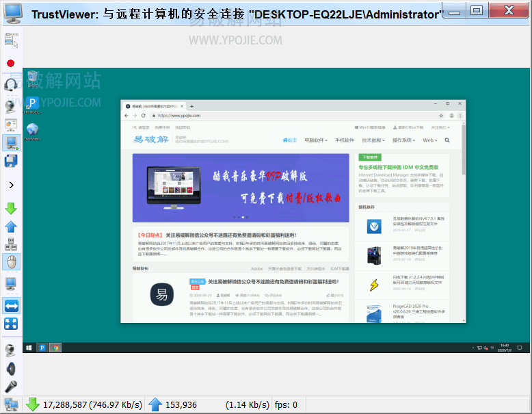Toggle the remote desktop view monitor button
532x414 pixels.
(x=11, y=142)
